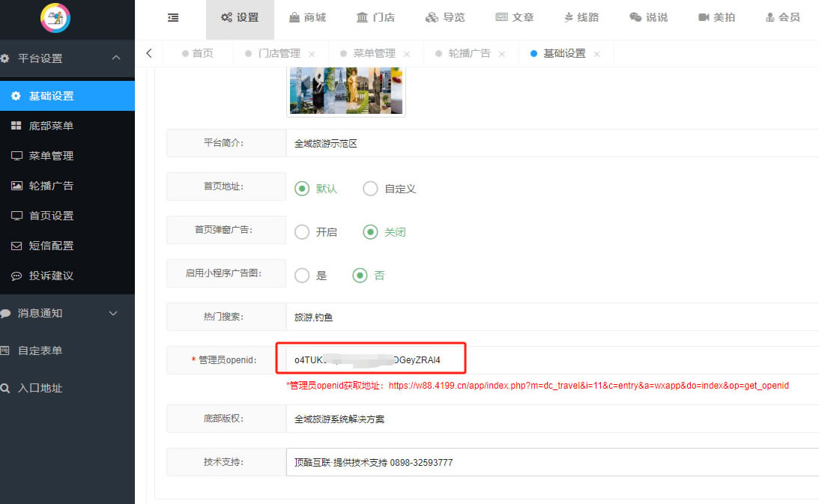Click the platform logo in top-left corner
This screenshot has width=819, height=504.
pos(55,18)
